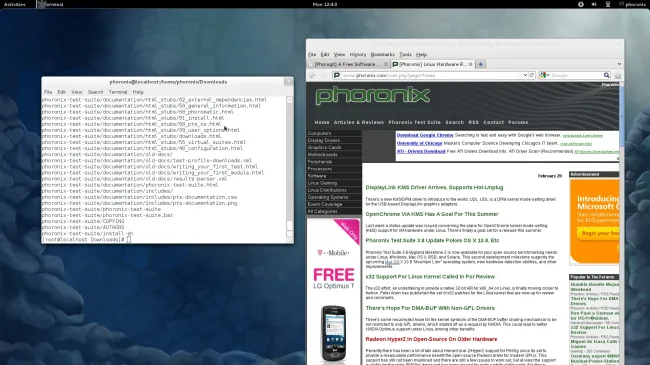The image size is (650, 365).
Task: Open x32 Support For Linux Kernel article
Action: pos(430,277)
